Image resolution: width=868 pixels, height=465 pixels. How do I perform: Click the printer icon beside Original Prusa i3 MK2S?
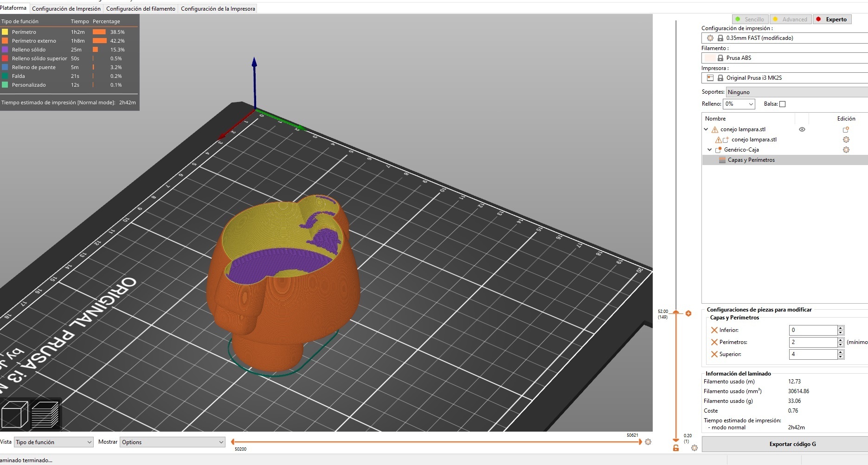point(710,77)
